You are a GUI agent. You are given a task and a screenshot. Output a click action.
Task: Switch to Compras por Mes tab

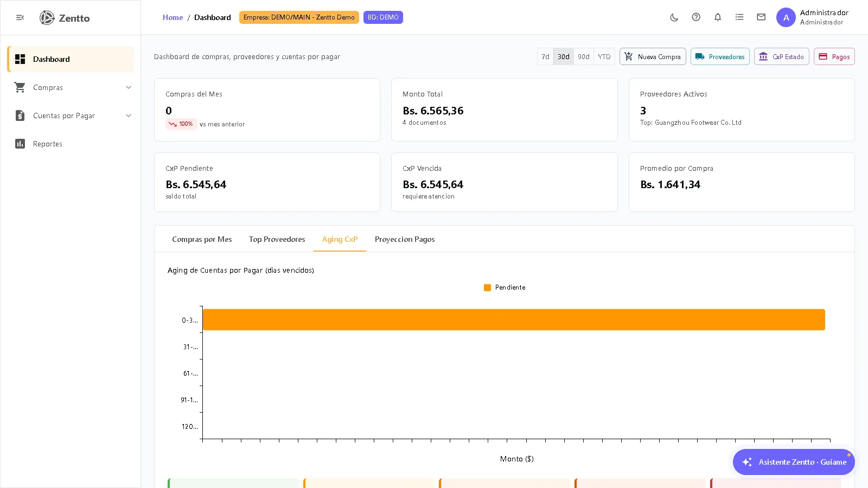(x=202, y=239)
